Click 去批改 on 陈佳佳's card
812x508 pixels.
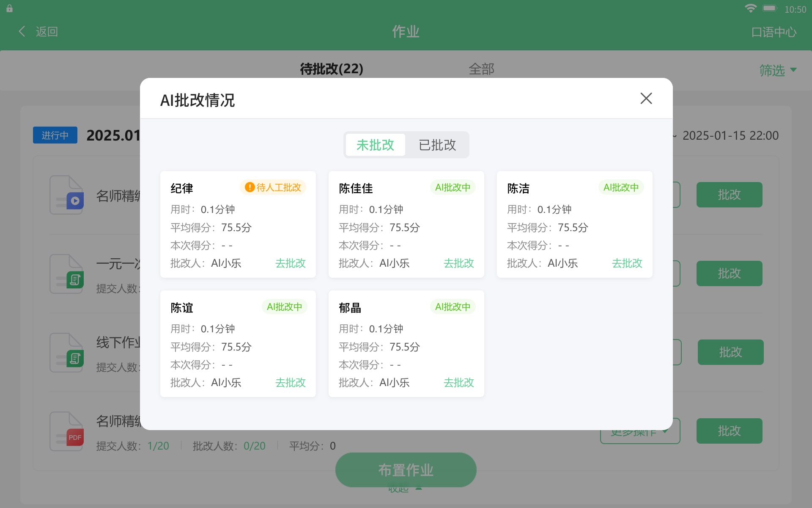[x=459, y=263]
